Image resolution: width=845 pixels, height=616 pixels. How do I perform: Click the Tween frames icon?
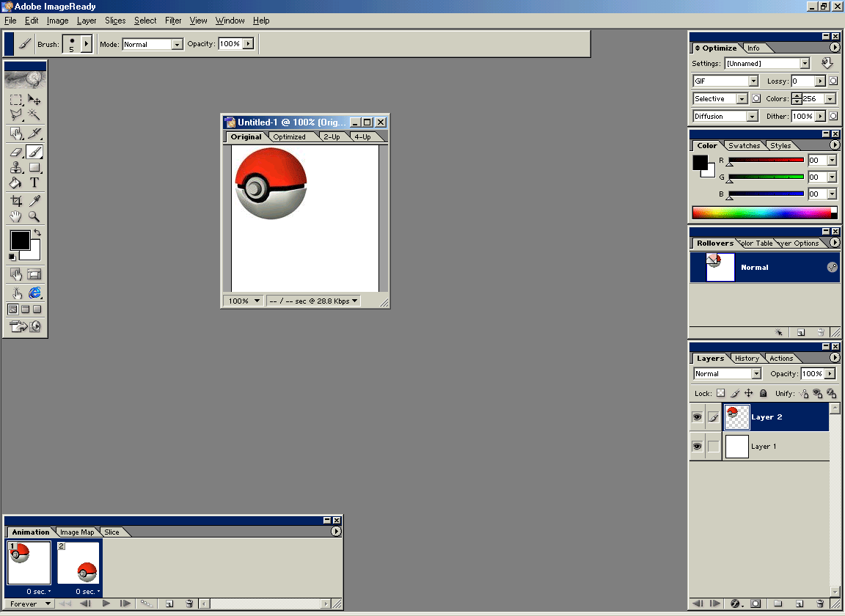click(x=146, y=604)
